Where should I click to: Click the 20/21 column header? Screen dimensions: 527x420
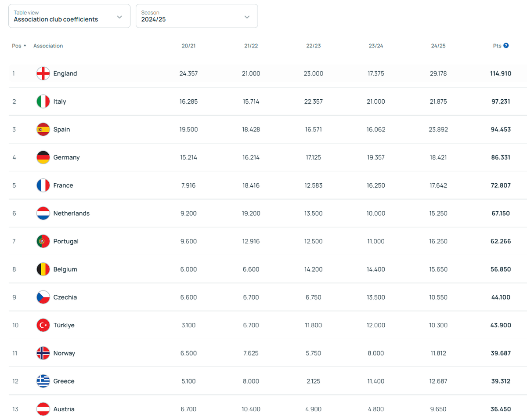(188, 46)
